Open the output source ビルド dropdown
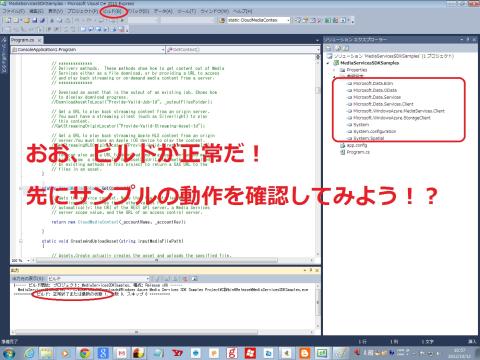 98,278
